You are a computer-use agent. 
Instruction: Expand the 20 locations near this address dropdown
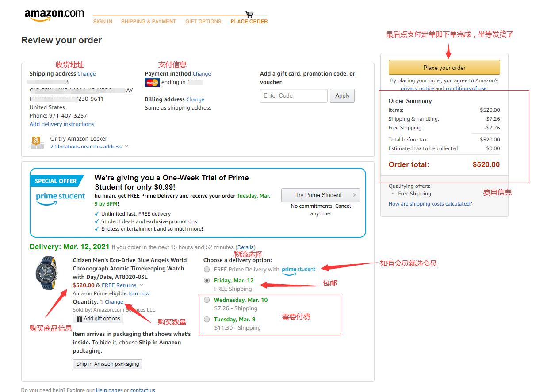coord(89,147)
